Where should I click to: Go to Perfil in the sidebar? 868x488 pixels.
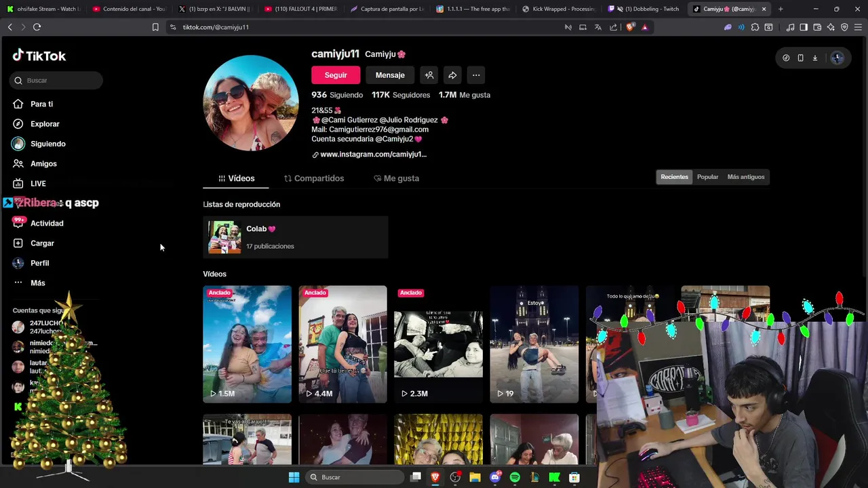(x=31, y=263)
